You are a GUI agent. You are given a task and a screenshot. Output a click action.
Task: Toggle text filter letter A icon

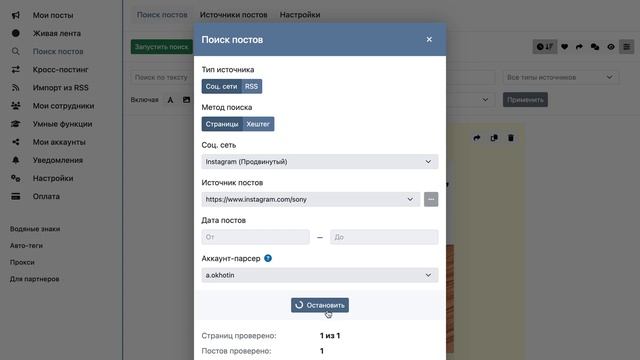[x=170, y=100]
